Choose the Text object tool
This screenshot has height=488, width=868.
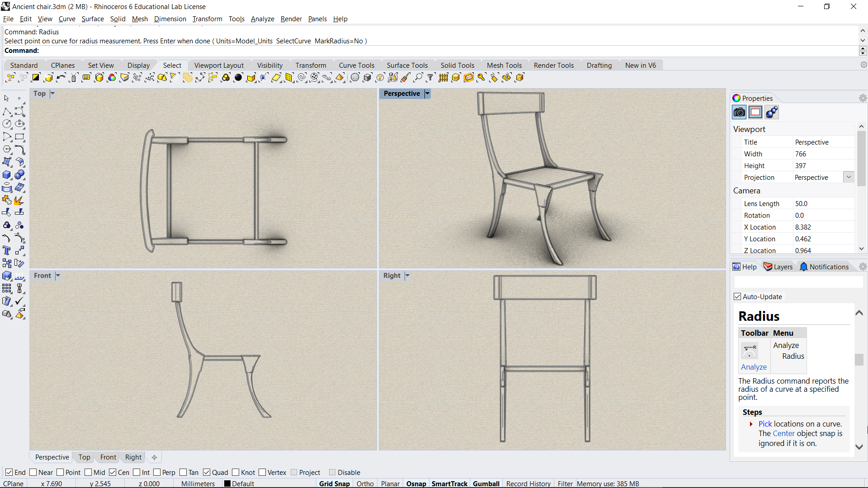tap(7, 250)
